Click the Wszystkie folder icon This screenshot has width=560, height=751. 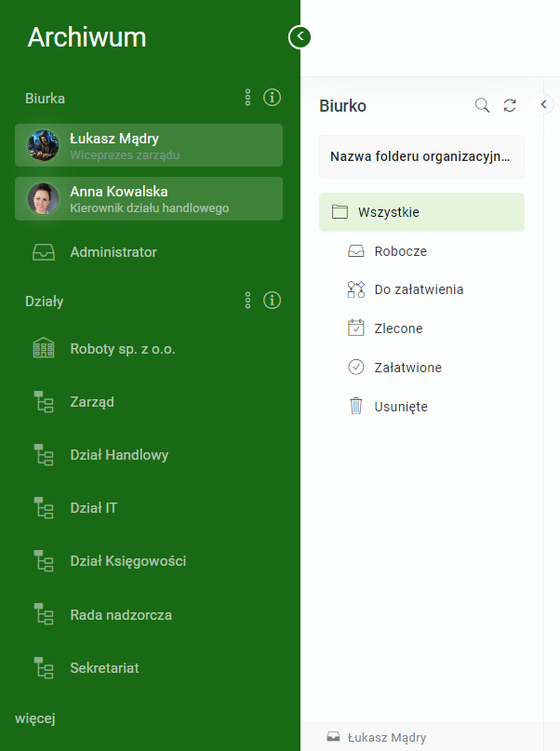point(340,211)
